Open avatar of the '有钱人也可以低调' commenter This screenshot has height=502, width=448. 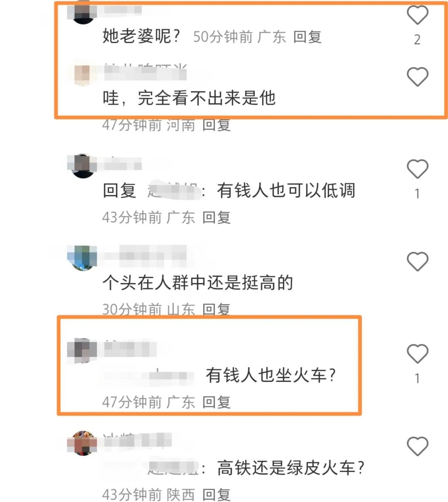pos(83,166)
